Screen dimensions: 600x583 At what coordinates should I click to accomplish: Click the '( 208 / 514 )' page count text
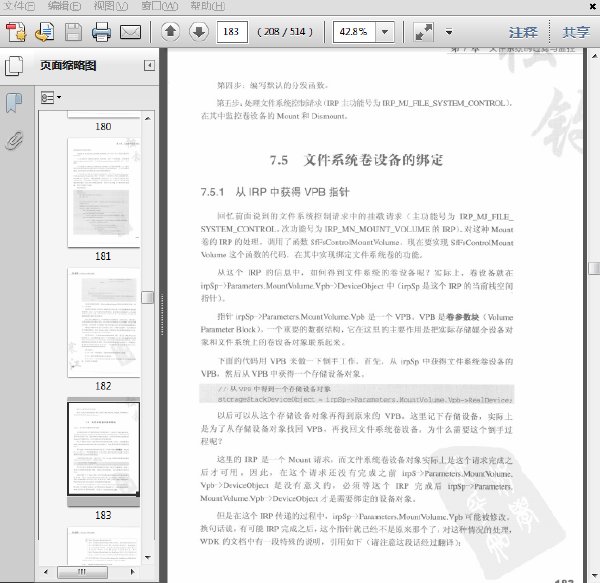pyautogui.click(x=285, y=32)
